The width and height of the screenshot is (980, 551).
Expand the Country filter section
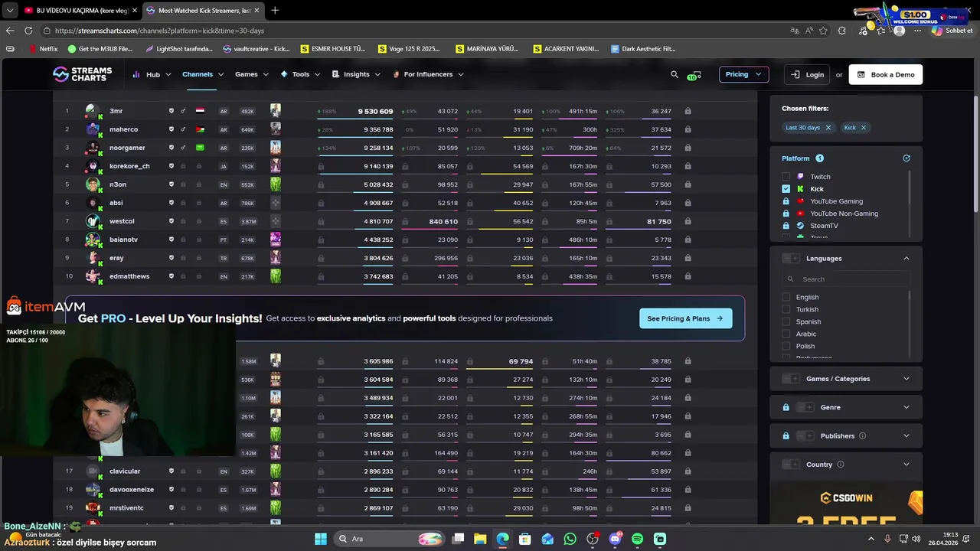pyautogui.click(x=906, y=465)
